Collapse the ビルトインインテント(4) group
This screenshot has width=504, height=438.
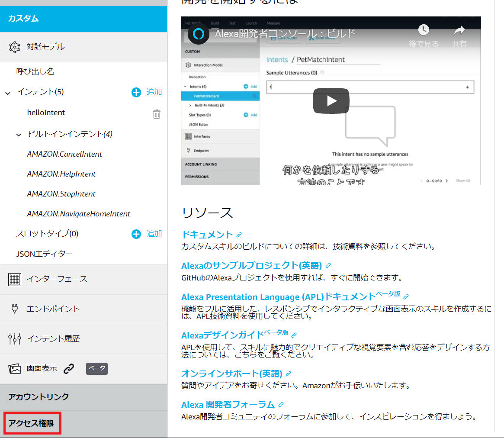19,135
